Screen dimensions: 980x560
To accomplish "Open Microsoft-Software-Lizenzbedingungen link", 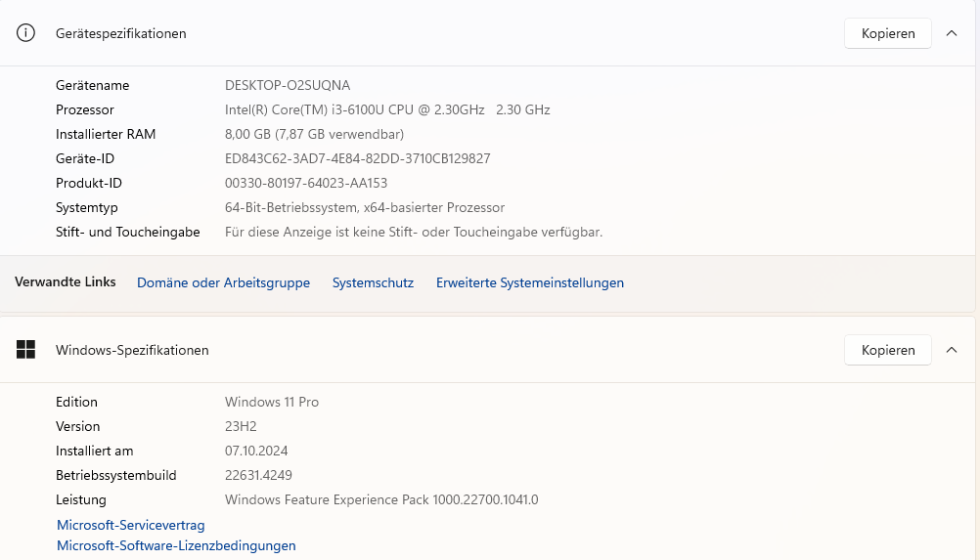I will (x=176, y=545).
